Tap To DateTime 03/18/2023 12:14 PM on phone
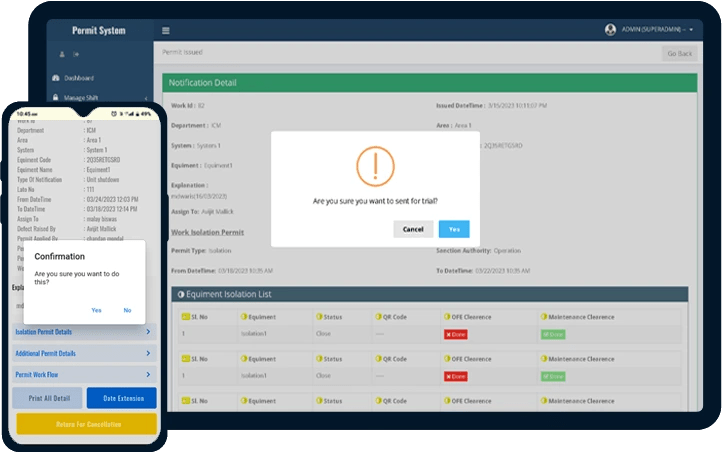This screenshot has height=452, width=722. click(x=112, y=209)
